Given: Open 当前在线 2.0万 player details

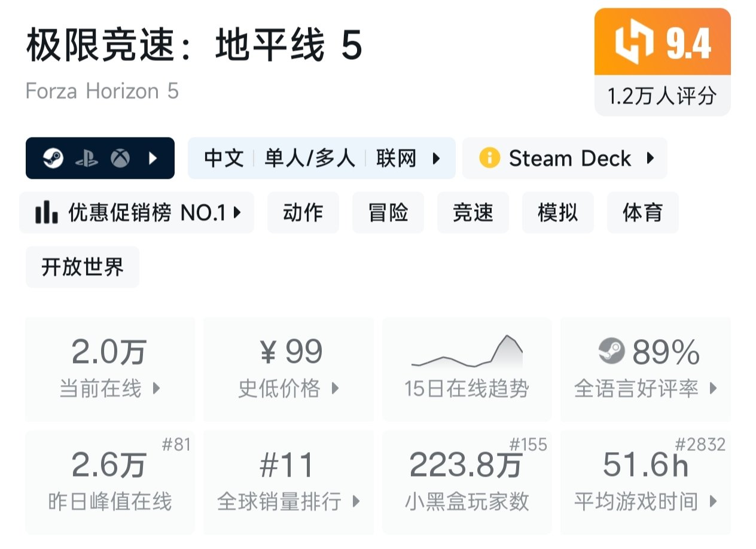Looking at the screenshot, I should [110, 369].
